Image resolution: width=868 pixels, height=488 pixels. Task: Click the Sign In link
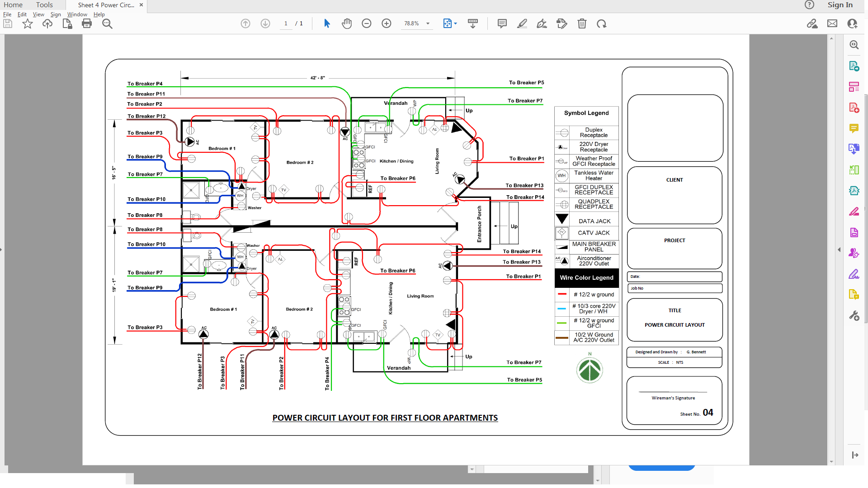[840, 5]
